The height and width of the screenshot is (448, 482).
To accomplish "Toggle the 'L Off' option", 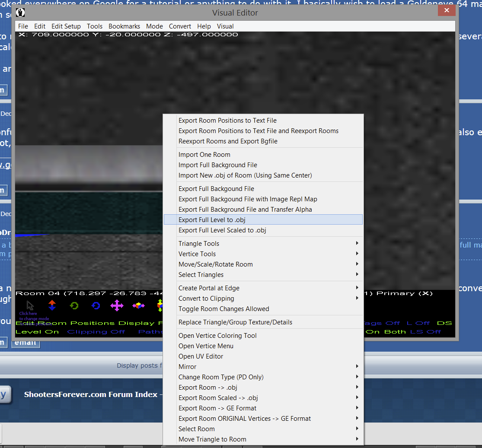I will tap(418, 323).
